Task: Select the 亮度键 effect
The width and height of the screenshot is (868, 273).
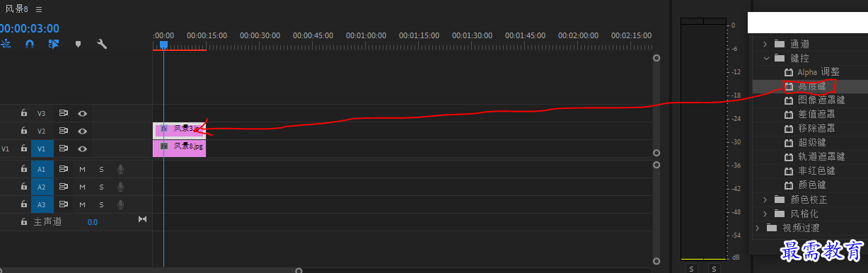Action: click(811, 86)
